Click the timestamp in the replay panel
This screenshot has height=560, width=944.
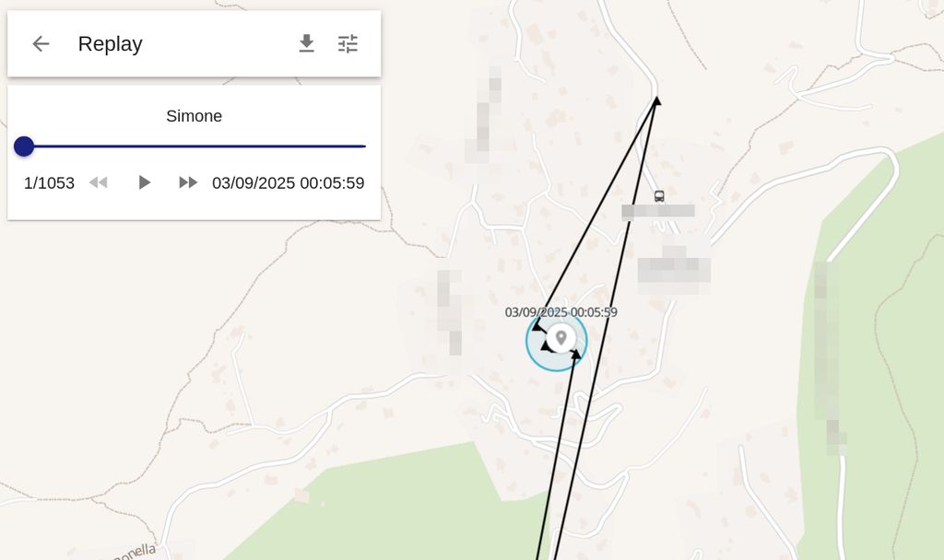click(x=288, y=182)
